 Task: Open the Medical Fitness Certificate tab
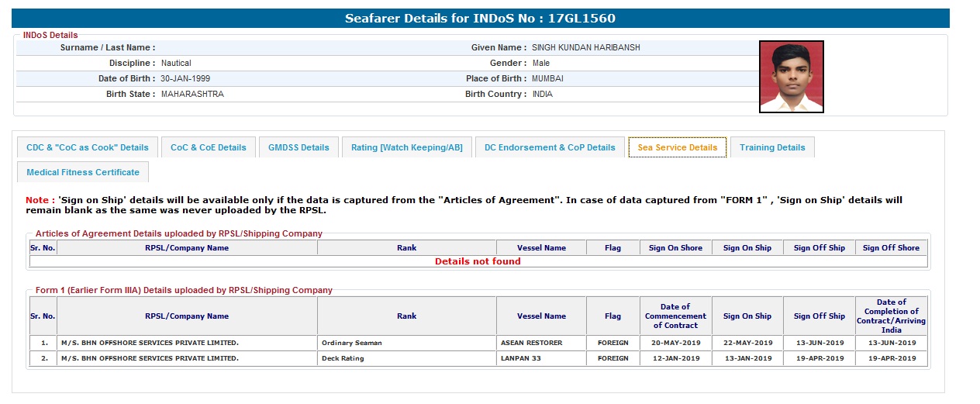pos(83,172)
